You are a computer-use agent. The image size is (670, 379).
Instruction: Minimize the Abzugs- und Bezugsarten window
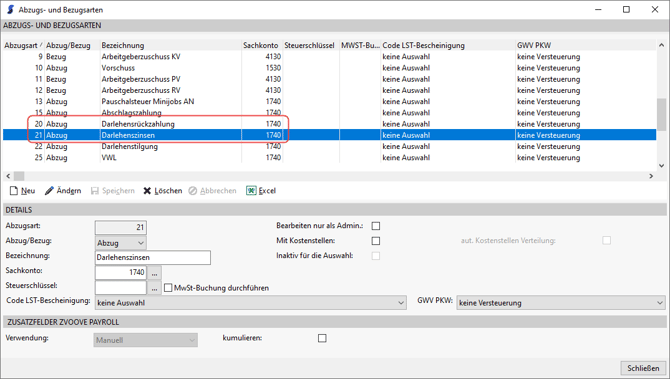click(598, 9)
